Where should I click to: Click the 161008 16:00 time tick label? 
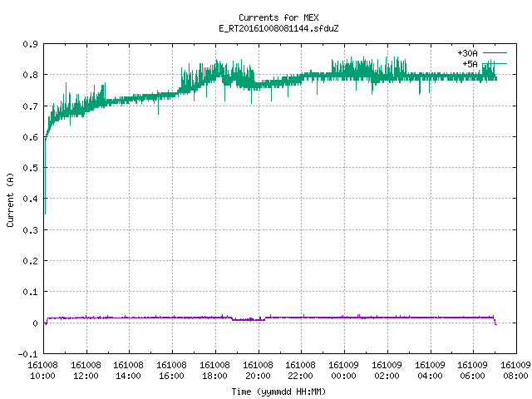coord(172,370)
